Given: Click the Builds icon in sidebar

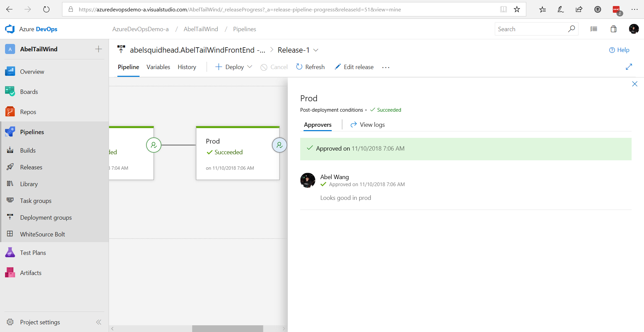Looking at the screenshot, I should coord(10,150).
